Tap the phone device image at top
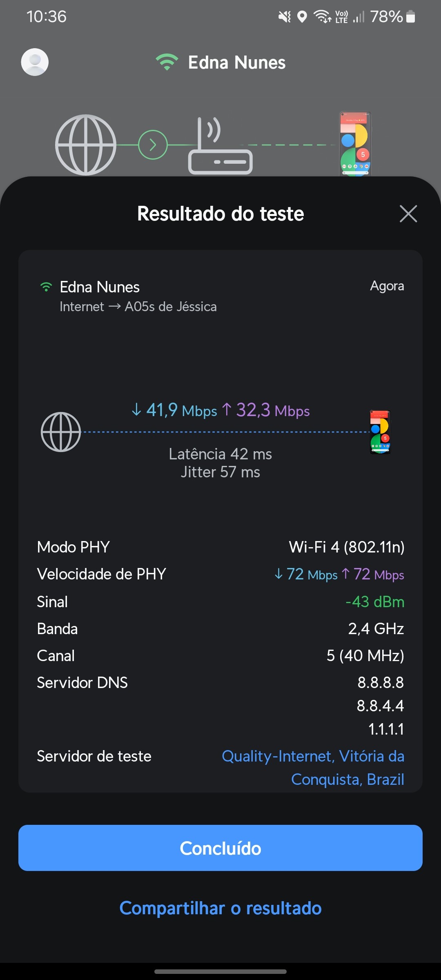 coord(355,144)
